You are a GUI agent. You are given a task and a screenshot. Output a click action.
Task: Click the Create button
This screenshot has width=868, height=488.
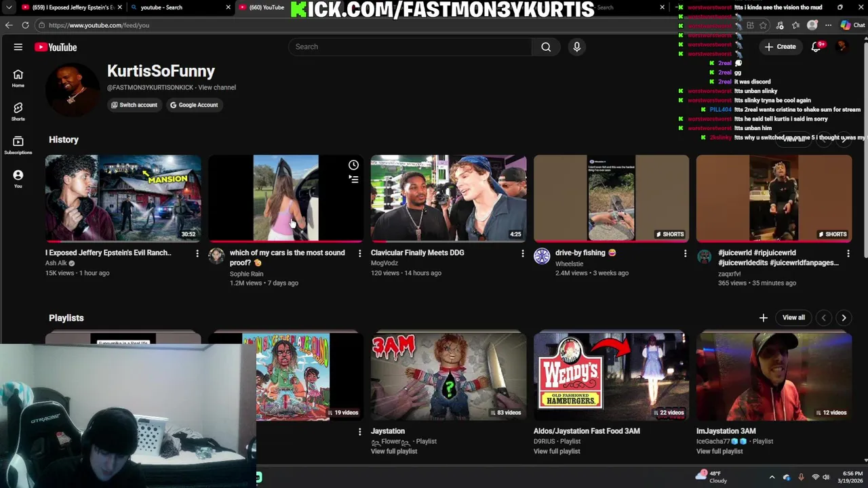(781, 47)
